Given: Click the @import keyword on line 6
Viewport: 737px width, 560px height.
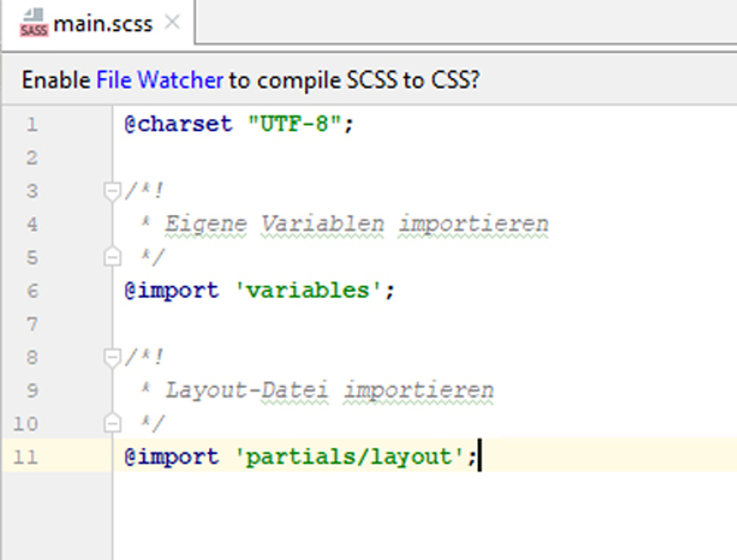Looking at the screenshot, I should 172,291.
